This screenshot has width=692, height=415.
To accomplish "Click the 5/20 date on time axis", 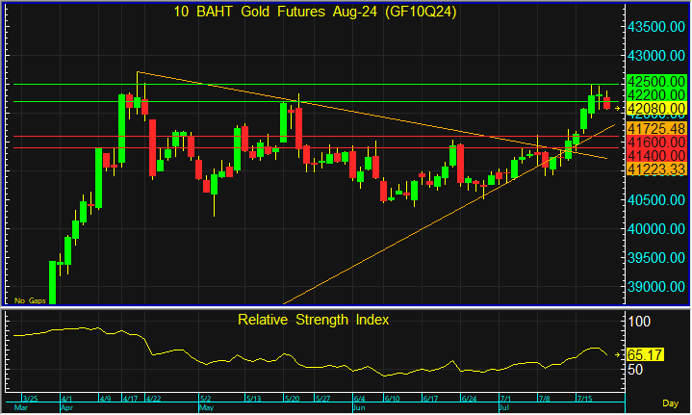I will coord(291,400).
